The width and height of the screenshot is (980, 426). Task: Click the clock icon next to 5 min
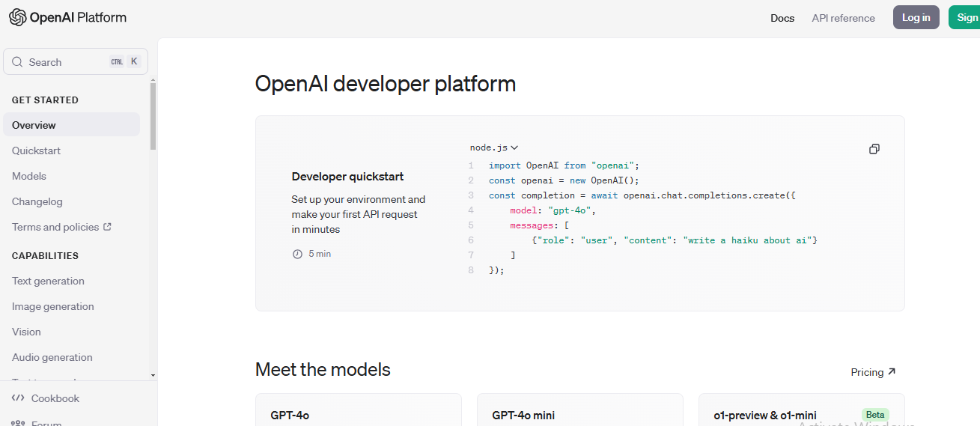pyautogui.click(x=297, y=254)
